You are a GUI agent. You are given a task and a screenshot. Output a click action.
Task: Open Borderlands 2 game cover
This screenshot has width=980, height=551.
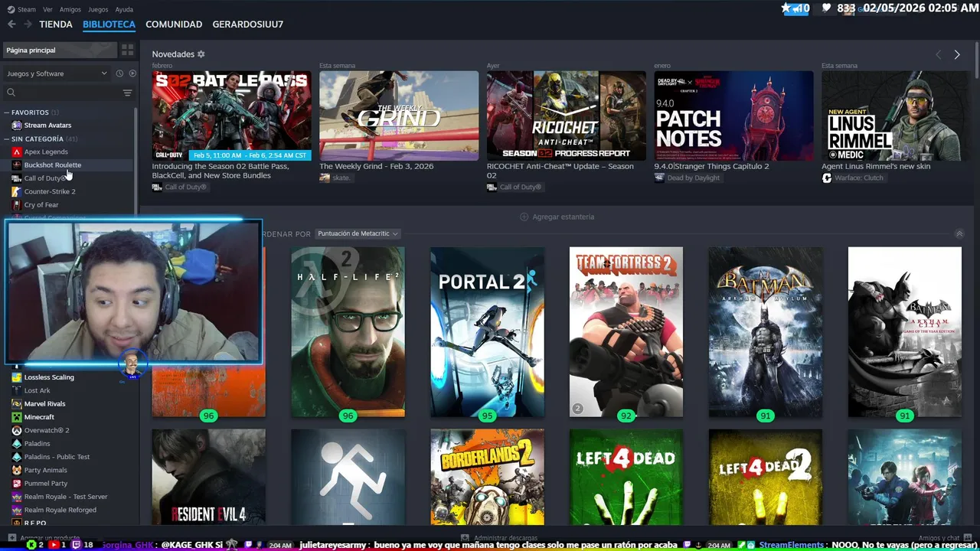[x=487, y=477]
